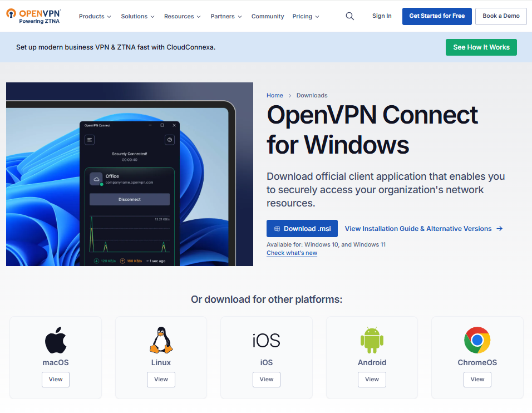Click the Downloads breadcrumb text
The image size is (532, 413).
coord(312,95)
